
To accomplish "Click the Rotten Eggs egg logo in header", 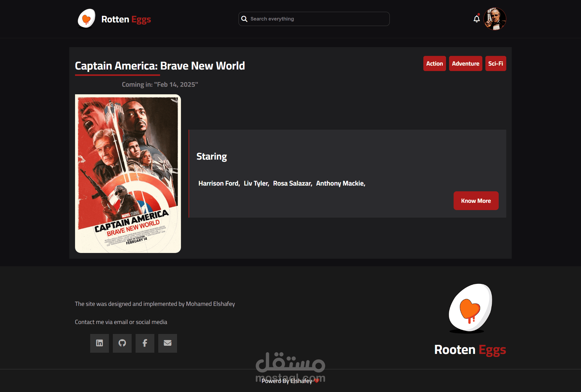I will pos(87,19).
